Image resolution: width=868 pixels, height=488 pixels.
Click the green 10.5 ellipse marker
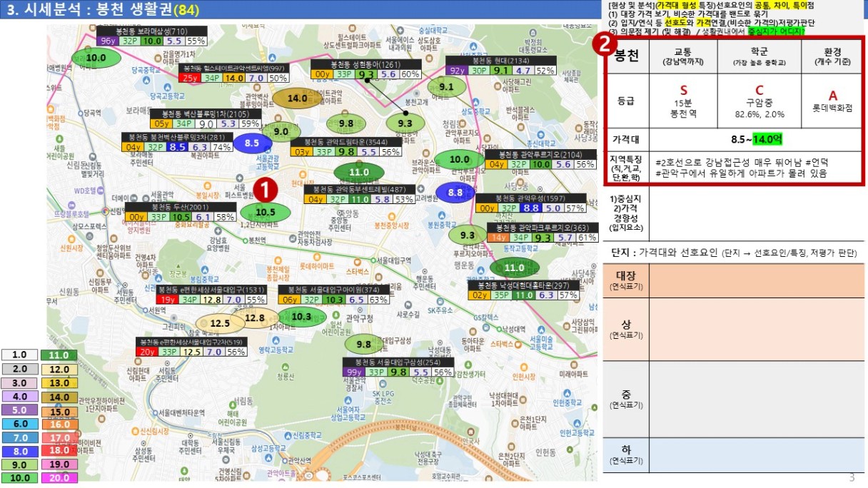(266, 212)
